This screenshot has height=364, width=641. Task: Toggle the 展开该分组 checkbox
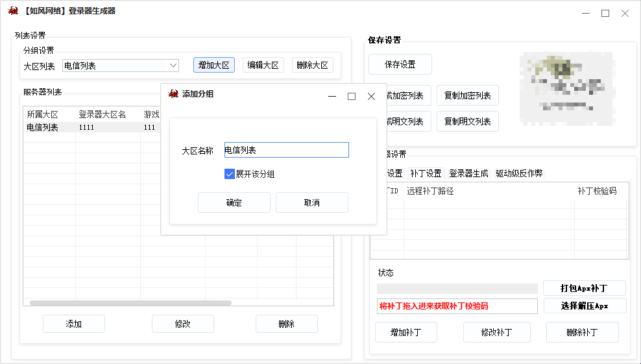click(x=230, y=174)
